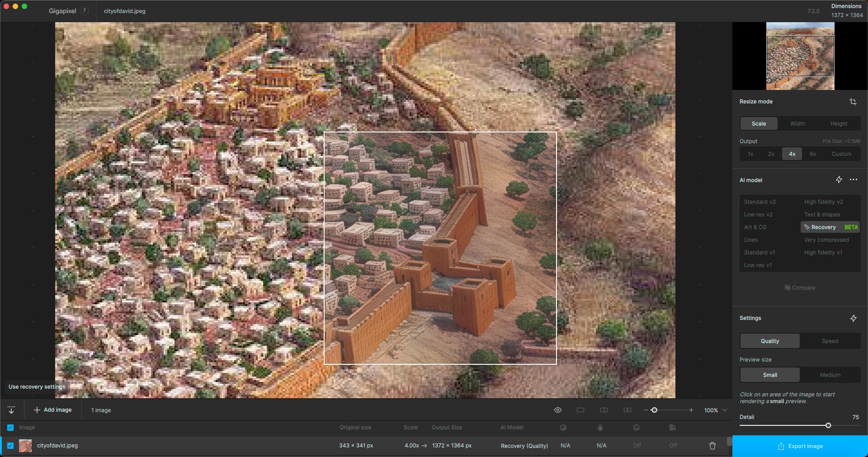Viewport: 868px width, 457px height.
Task: Select the Speed settings tab
Action: pyautogui.click(x=830, y=341)
